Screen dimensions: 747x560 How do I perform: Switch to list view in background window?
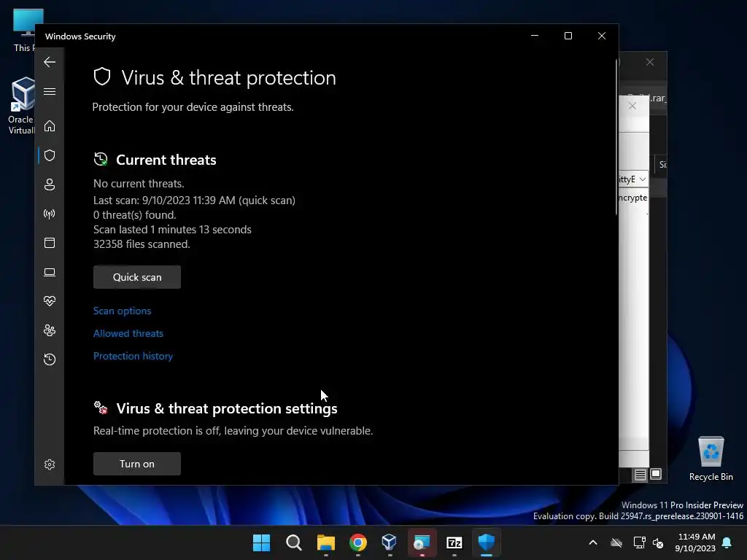click(640, 474)
